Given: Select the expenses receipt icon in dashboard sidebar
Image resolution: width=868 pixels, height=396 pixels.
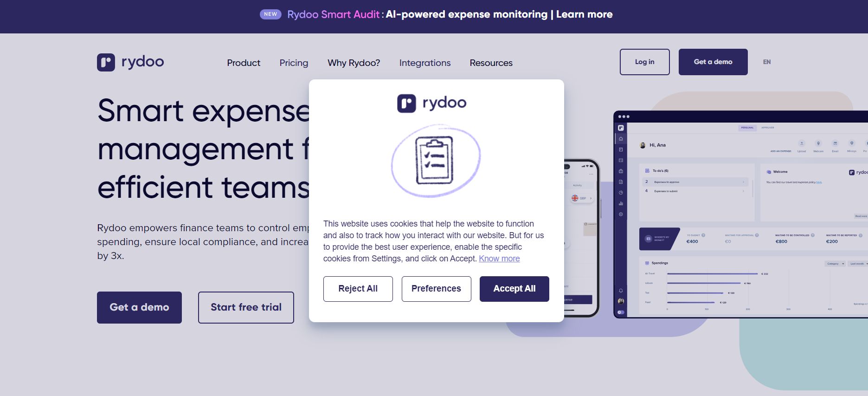Looking at the screenshot, I should point(621,149).
